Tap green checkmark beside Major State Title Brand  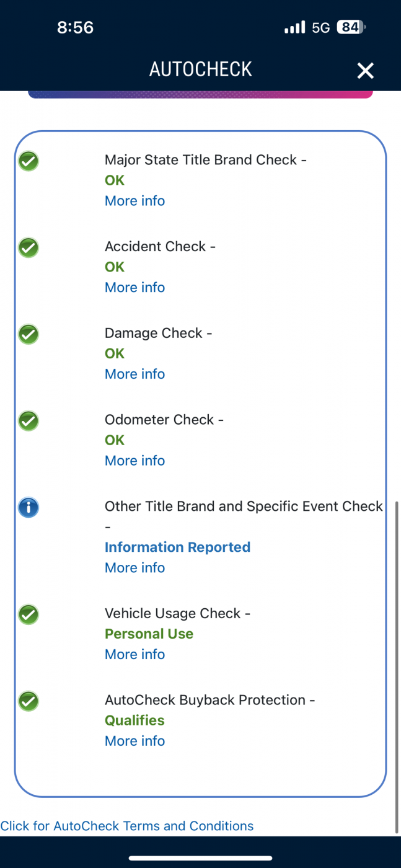coord(29,161)
